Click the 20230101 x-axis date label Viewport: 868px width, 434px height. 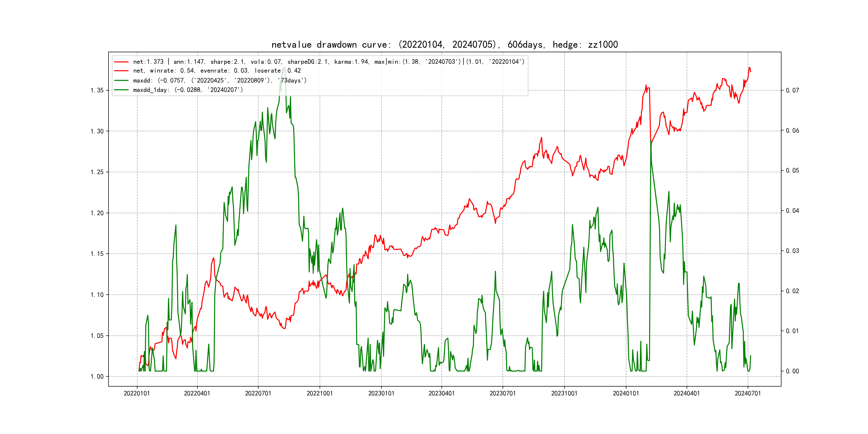click(381, 393)
